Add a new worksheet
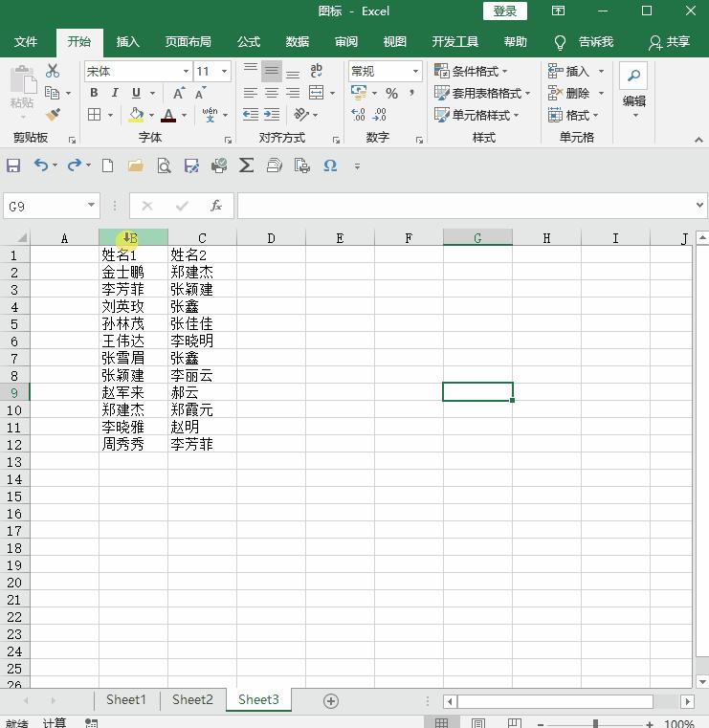 [x=331, y=700]
